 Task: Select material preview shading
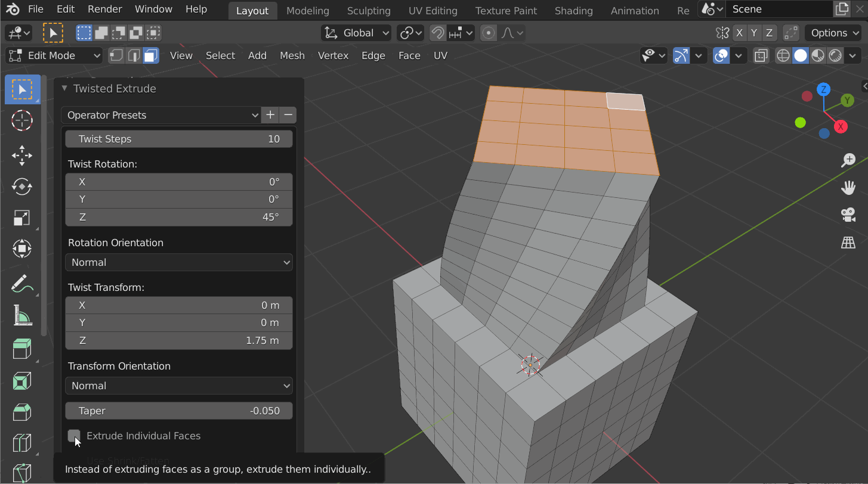tap(818, 55)
